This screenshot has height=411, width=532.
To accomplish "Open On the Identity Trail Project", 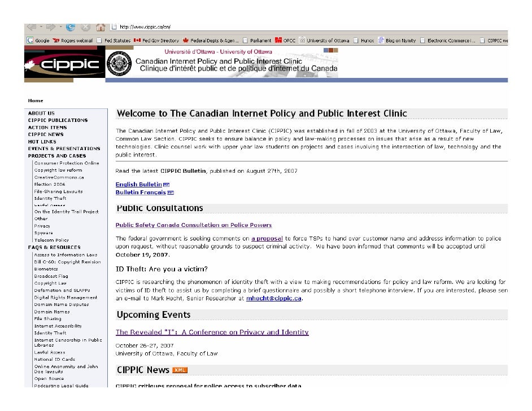I will (x=66, y=212).
